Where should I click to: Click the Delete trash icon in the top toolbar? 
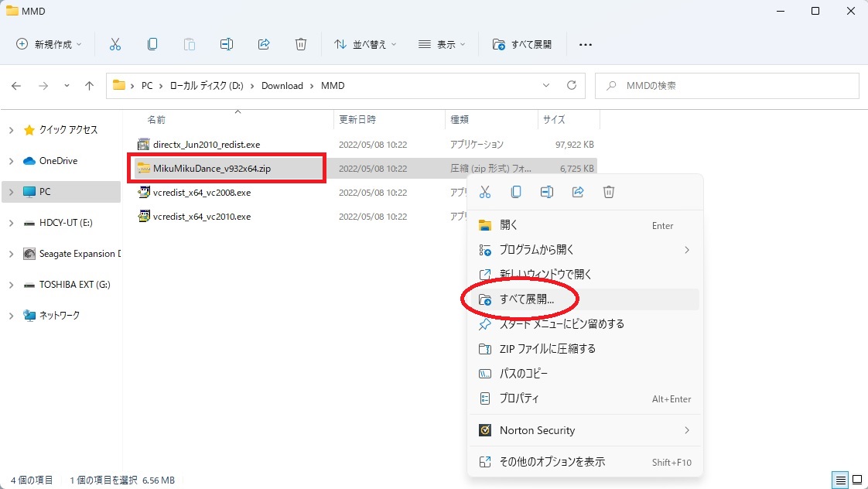pyautogui.click(x=301, y=44)
